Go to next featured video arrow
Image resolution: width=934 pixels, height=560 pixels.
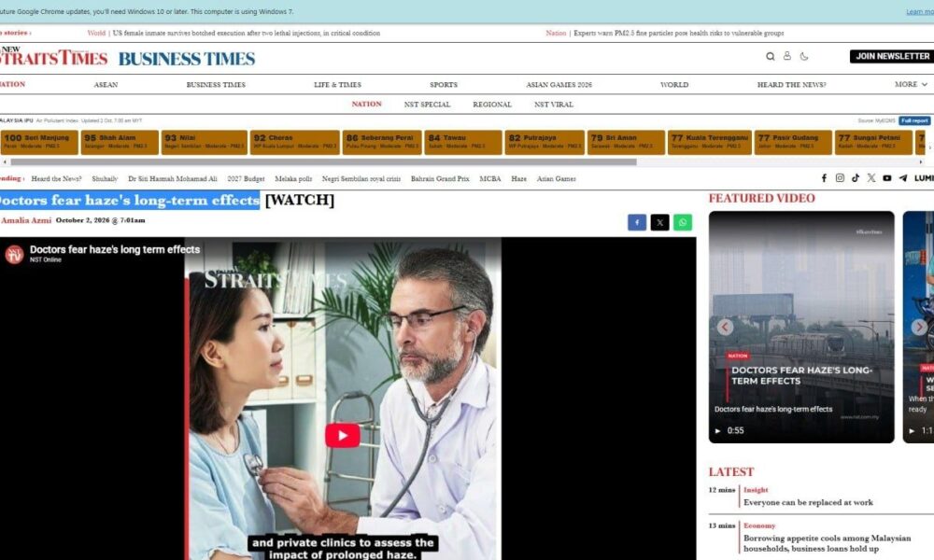click(919, 327)
